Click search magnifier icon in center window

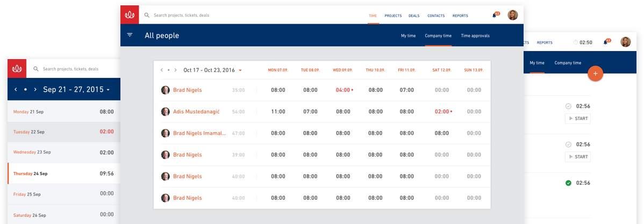coord(147,15)
